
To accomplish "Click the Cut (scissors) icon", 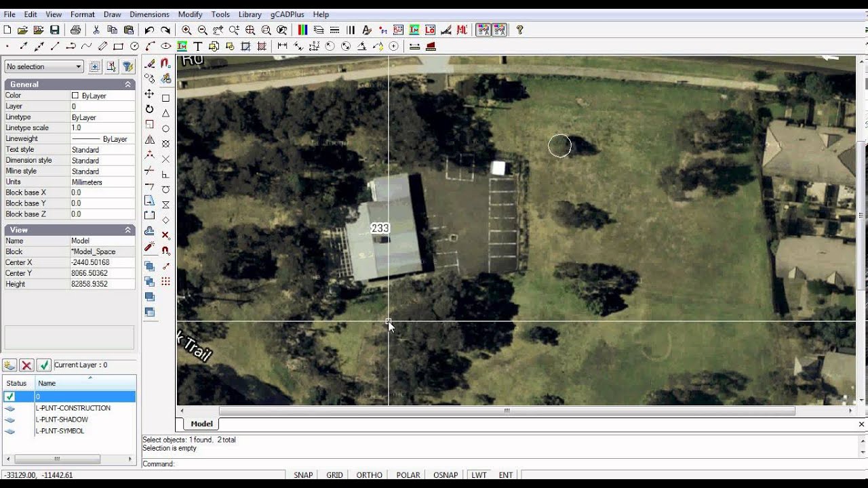I will click(96, 30).
